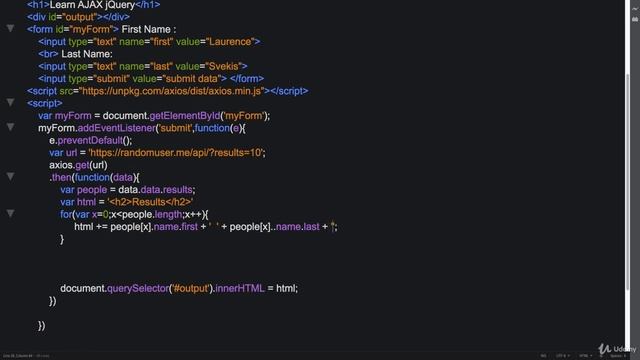Click the axios.min.js script URL
Viewport: 640px width, 360px height.
171,91
